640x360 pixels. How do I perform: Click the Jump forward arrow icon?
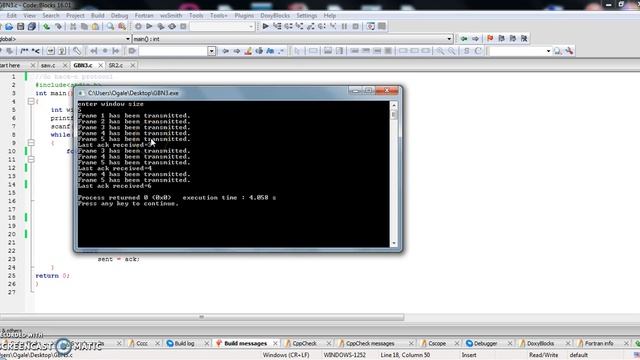pos(476,39)
